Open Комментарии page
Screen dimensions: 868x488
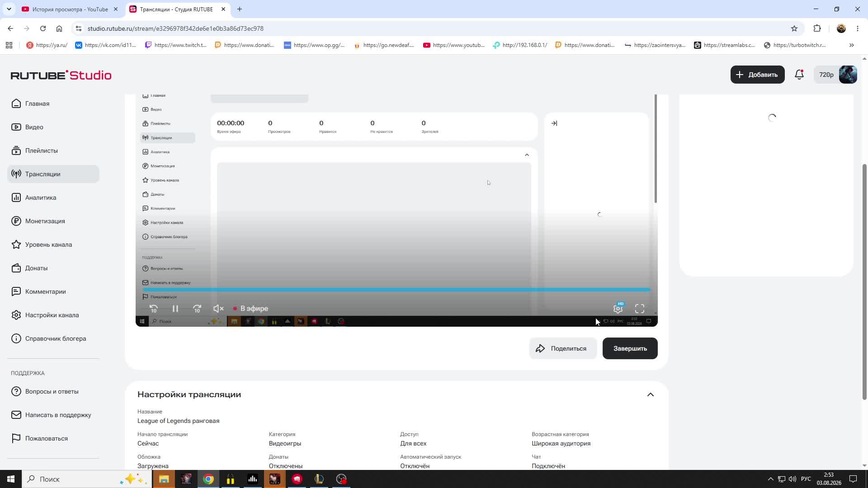(53, 291)
